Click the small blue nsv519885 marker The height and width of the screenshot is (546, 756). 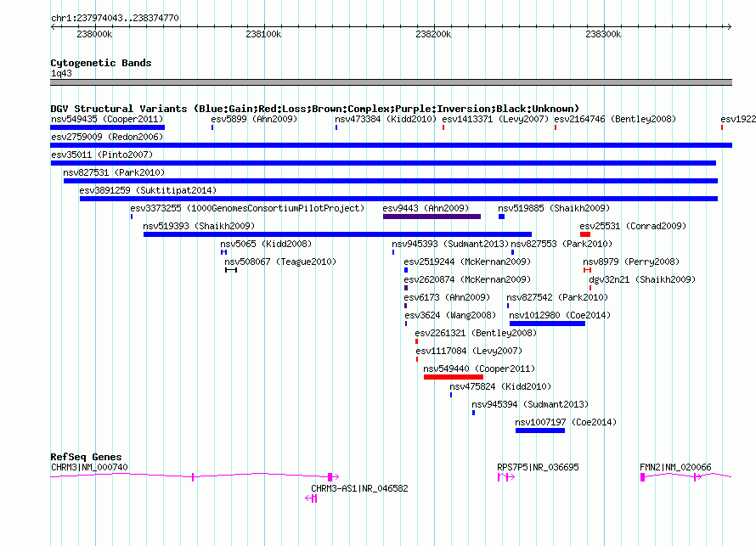[501, 217]
